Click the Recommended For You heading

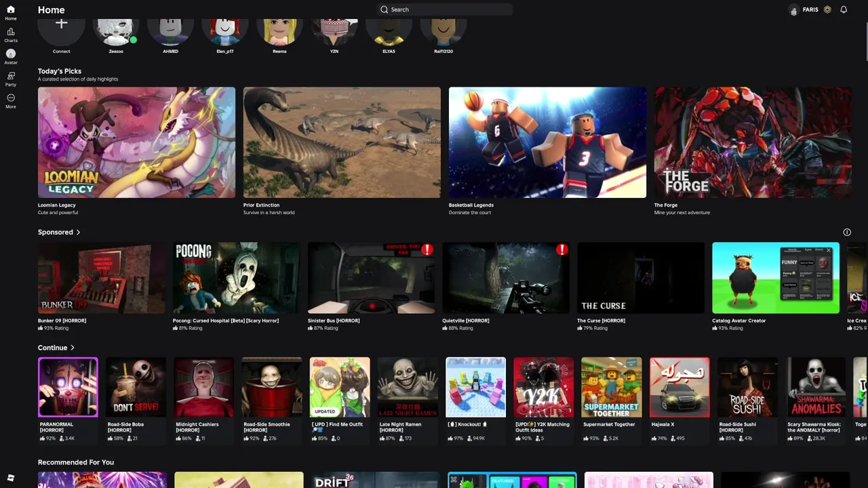pyautogui.click(x=76, y=462)
